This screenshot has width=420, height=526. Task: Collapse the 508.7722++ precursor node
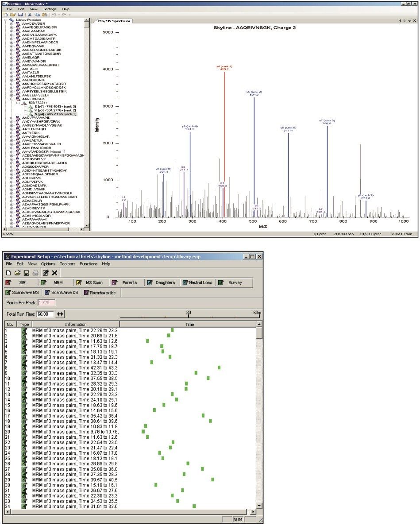[x=19, y=103]
